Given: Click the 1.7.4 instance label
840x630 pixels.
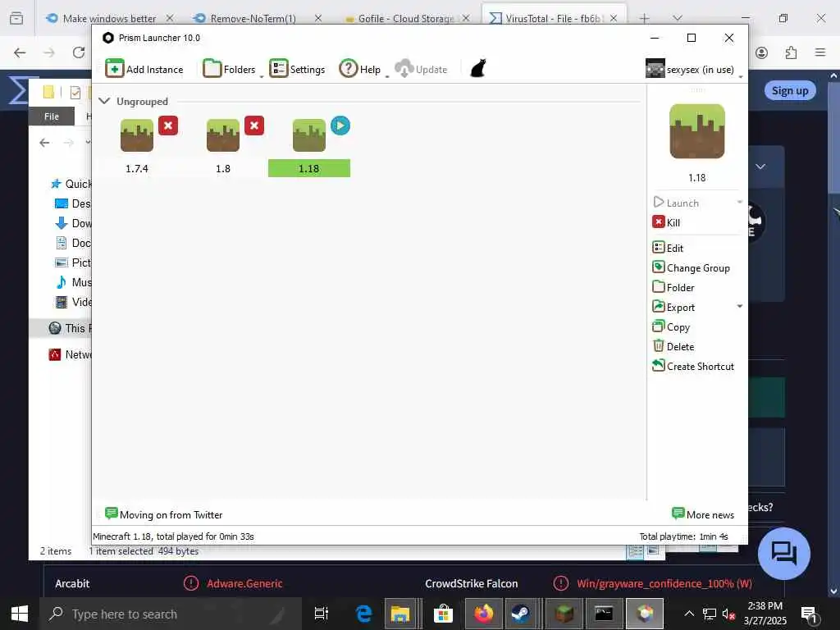Looking at the screenshot, I should coord(137,168).
